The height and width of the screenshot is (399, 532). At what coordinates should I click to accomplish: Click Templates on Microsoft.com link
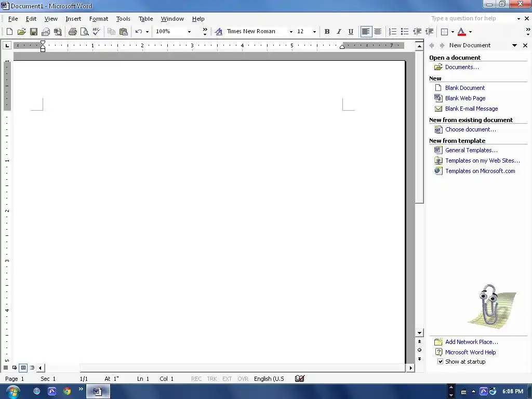click(480, 171)
